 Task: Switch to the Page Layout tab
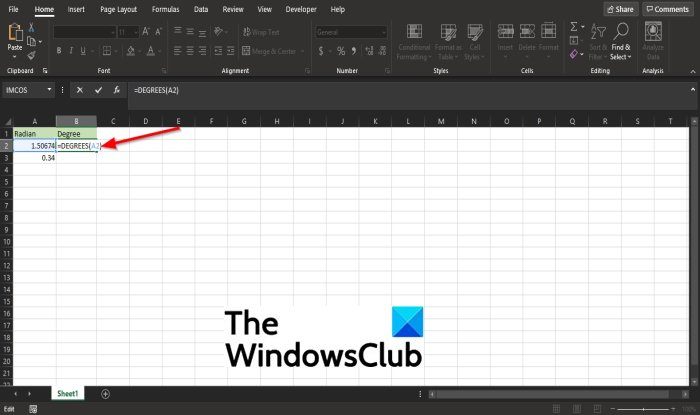118,9
